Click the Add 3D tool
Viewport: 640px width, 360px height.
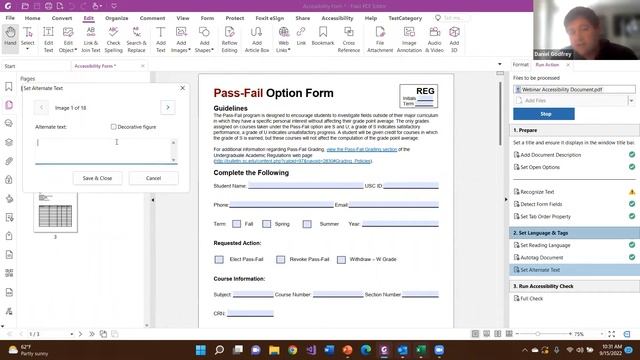[454, 39]
